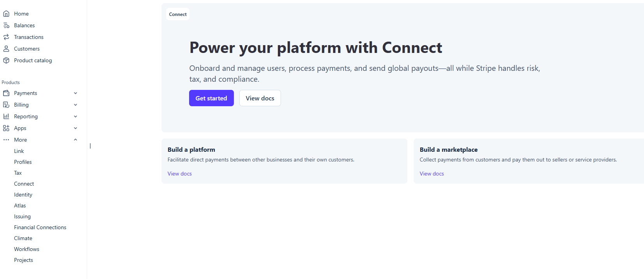Open Tax under More

click(x=18, y=173)
